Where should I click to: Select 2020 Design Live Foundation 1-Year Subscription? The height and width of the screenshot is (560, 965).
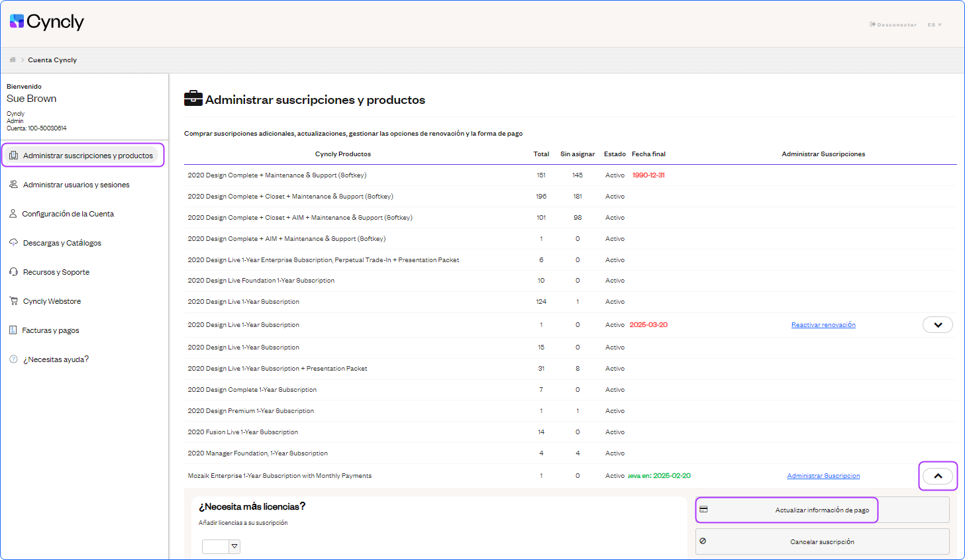click(570, 281)
